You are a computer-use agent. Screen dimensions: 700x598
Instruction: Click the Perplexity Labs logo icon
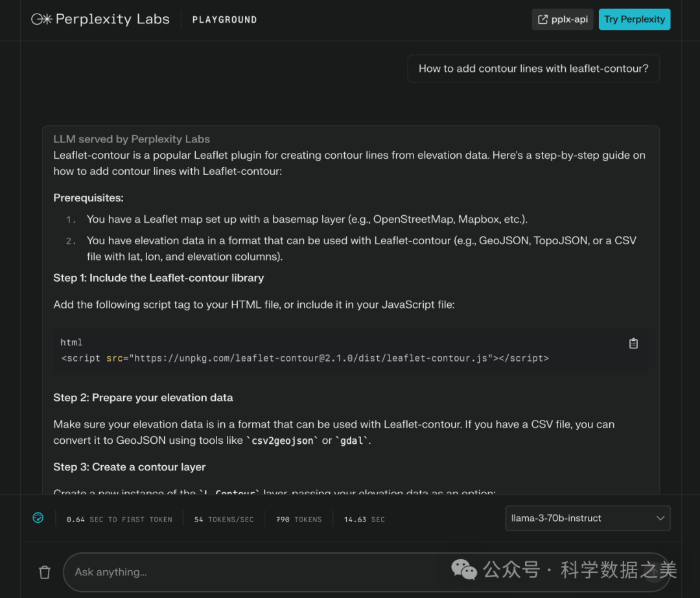[41, 19]
